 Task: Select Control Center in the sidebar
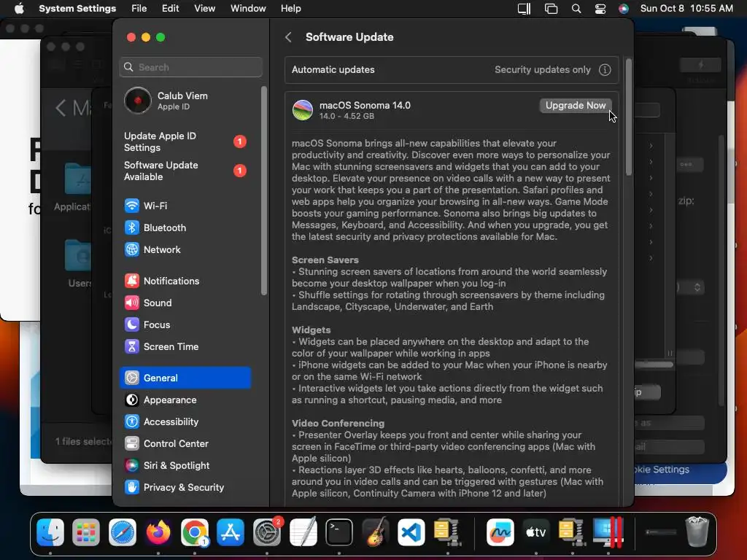(186, 444)
